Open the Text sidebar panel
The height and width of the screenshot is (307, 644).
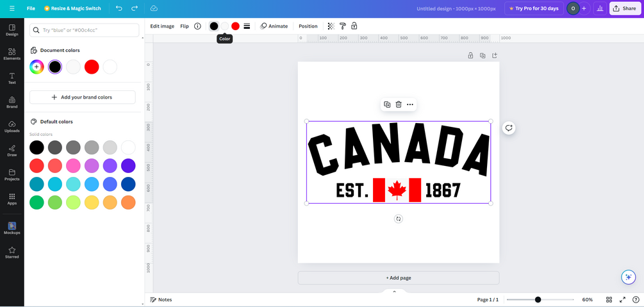[x=12, y=78]
